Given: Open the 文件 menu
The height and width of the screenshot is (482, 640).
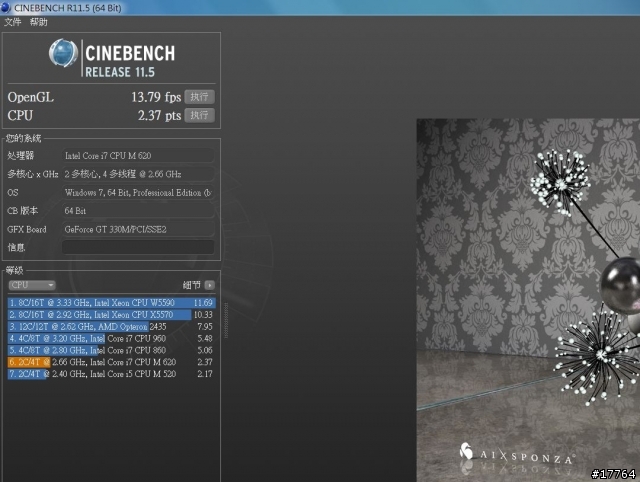Looking at the screenshot, I should coord(12,22).
